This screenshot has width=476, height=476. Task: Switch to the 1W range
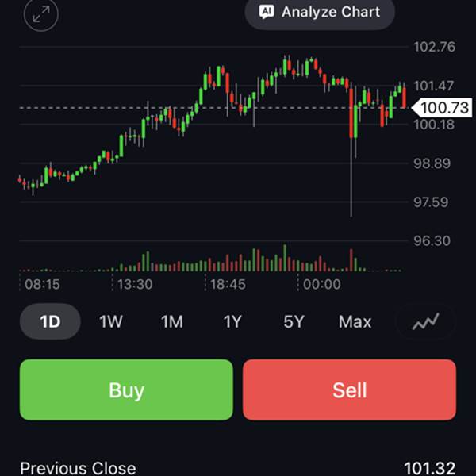(111, 321)
